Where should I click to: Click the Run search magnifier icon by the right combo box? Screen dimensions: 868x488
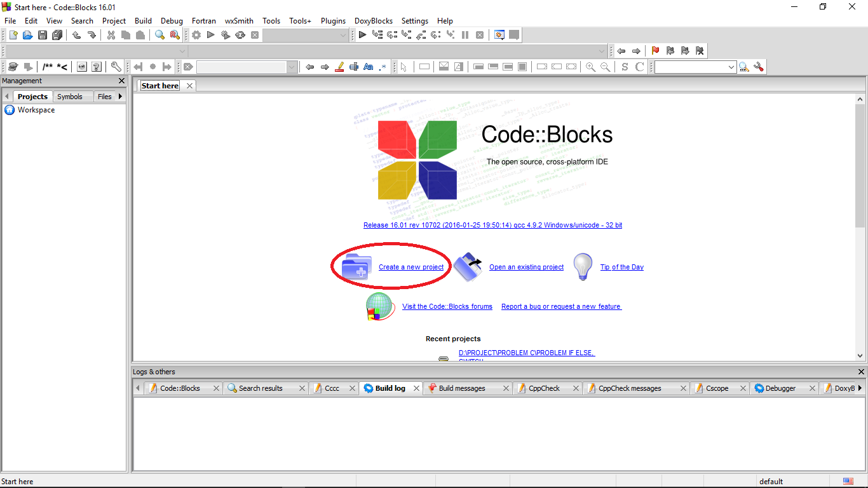click(743, 67)
